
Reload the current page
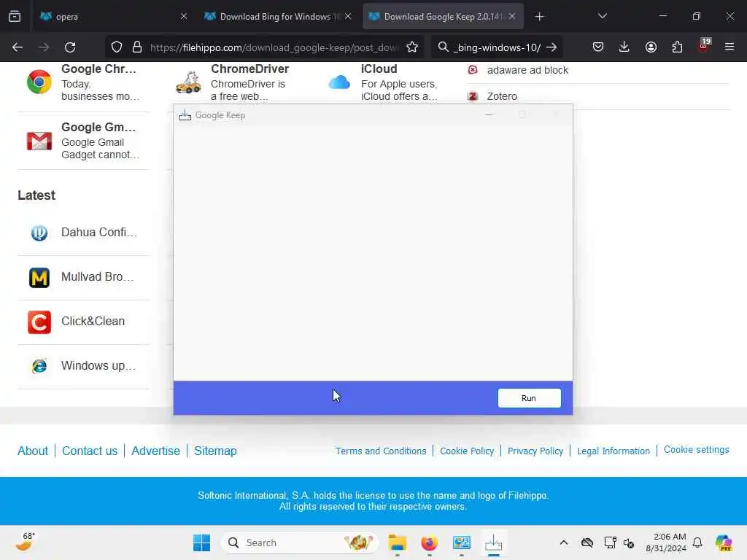(70, 47)
